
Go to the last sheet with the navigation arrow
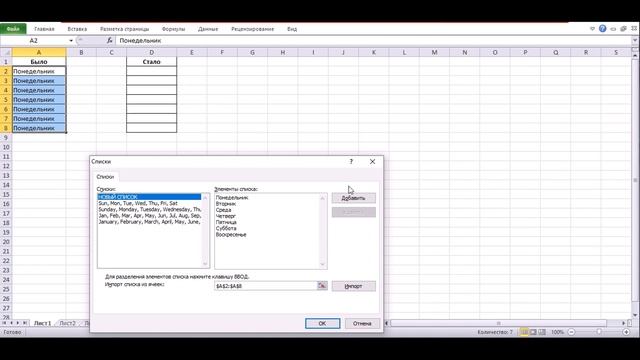[24, 323]
